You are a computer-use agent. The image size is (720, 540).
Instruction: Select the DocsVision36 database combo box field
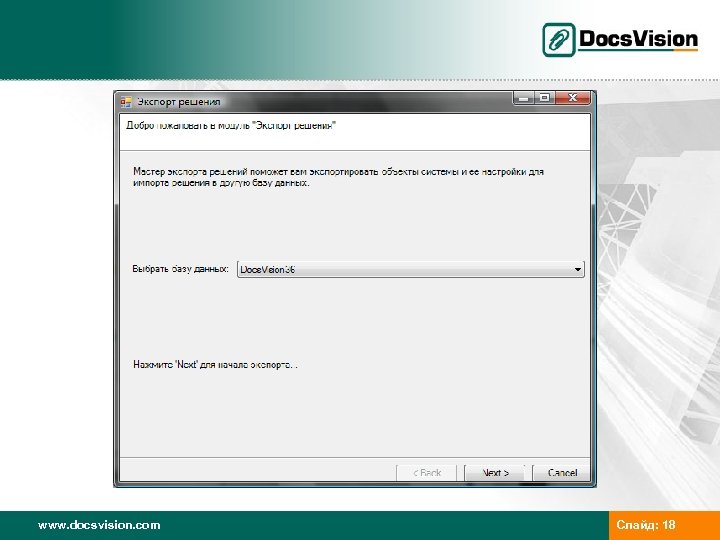point(411,270)
